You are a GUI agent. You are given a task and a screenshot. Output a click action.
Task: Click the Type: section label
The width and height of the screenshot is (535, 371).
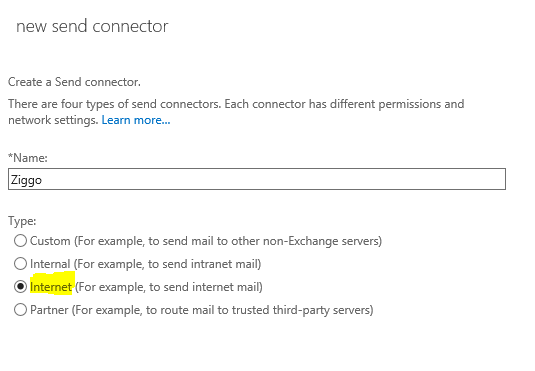click(22, 221)
